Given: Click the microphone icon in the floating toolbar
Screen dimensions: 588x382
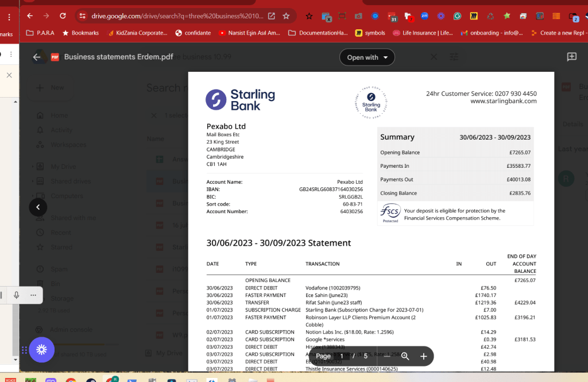Looking at the screenshot, I should 17,295.
